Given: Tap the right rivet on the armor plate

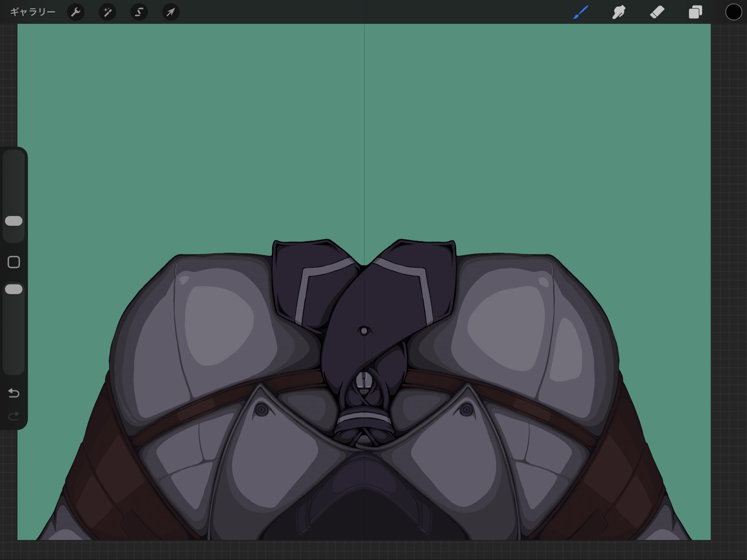Looking at the screenshot, I should coord(466,410).
